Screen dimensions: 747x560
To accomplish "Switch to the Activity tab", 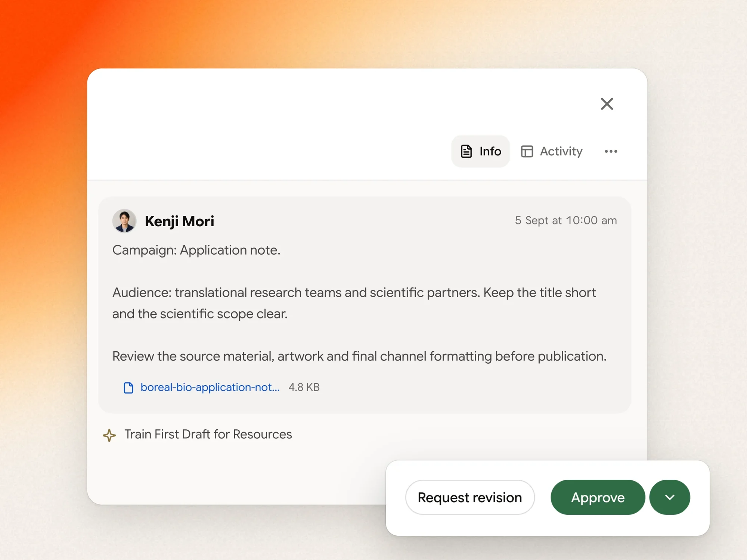I will [x=552, y=151].
